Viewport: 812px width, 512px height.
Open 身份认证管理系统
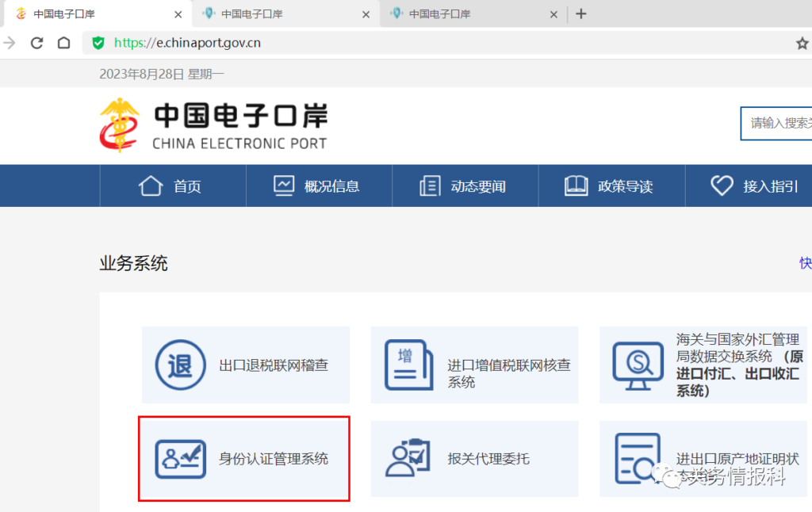click(x=246, y=459)
